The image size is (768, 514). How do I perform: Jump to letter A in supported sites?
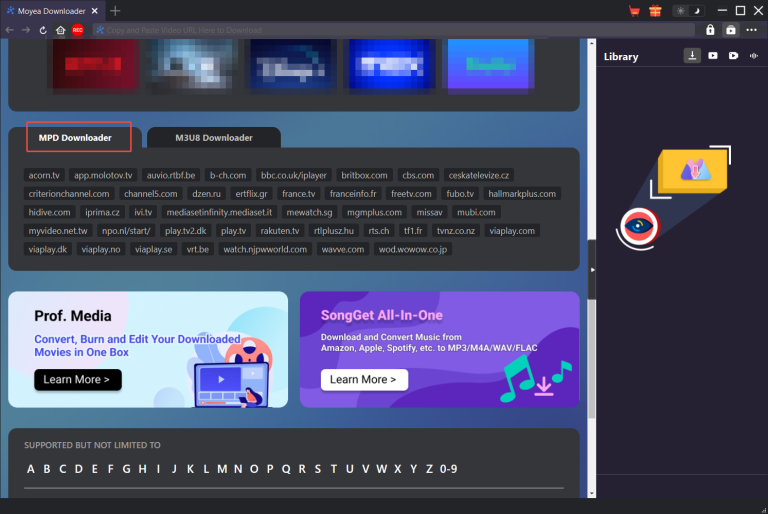click(31, 469)
